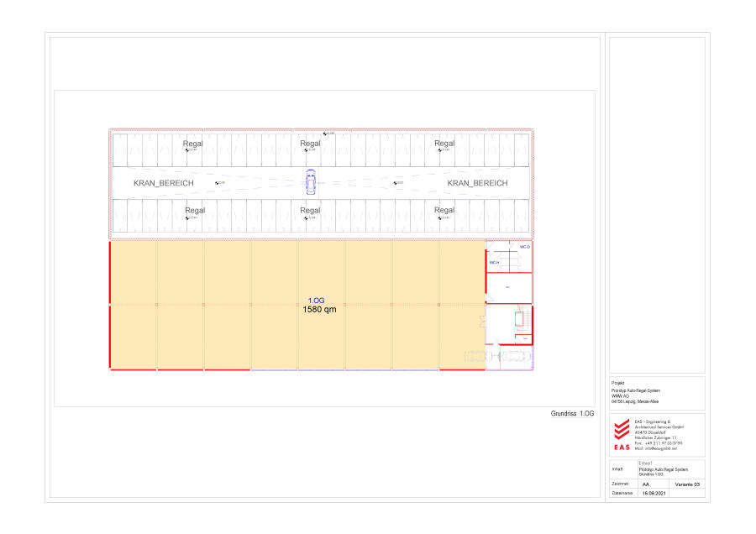Click the red EAS company logo

(622, 437)
